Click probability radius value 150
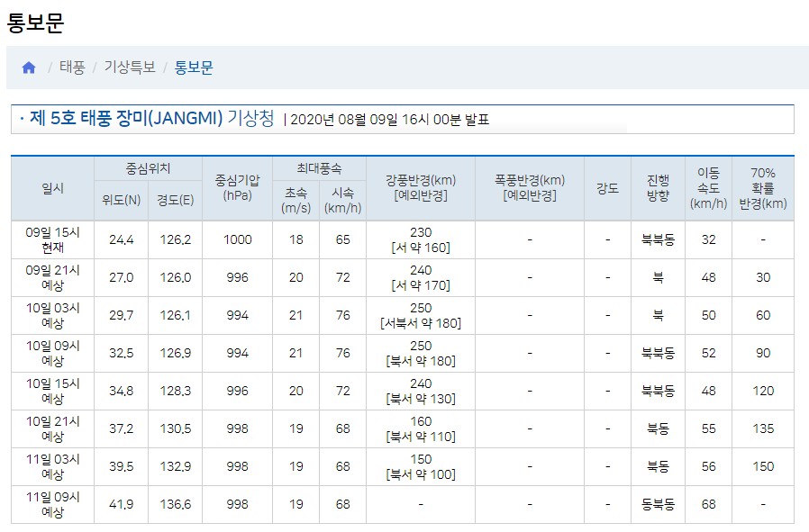The image size is (809, 532). tap(763, 466)
